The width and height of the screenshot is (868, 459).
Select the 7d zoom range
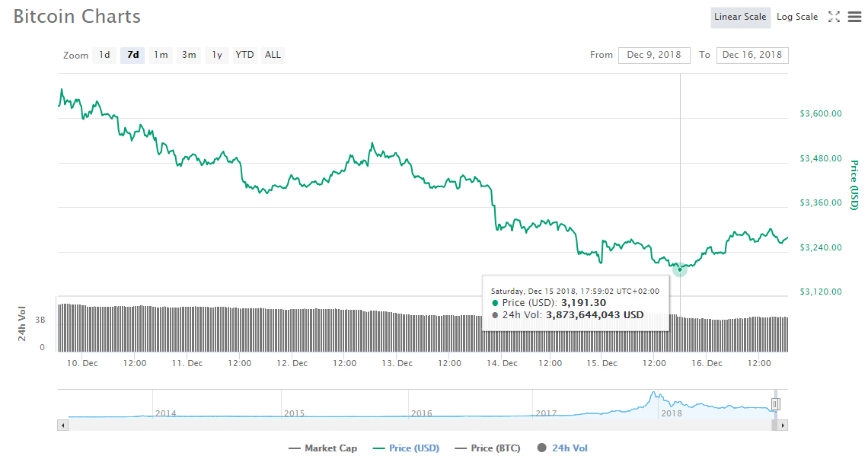132,55
